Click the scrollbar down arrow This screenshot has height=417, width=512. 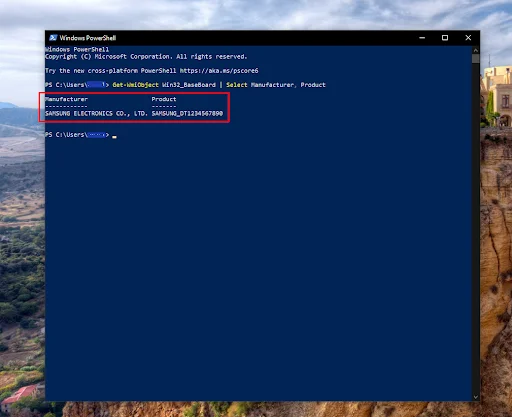click(x=476, y=397)
